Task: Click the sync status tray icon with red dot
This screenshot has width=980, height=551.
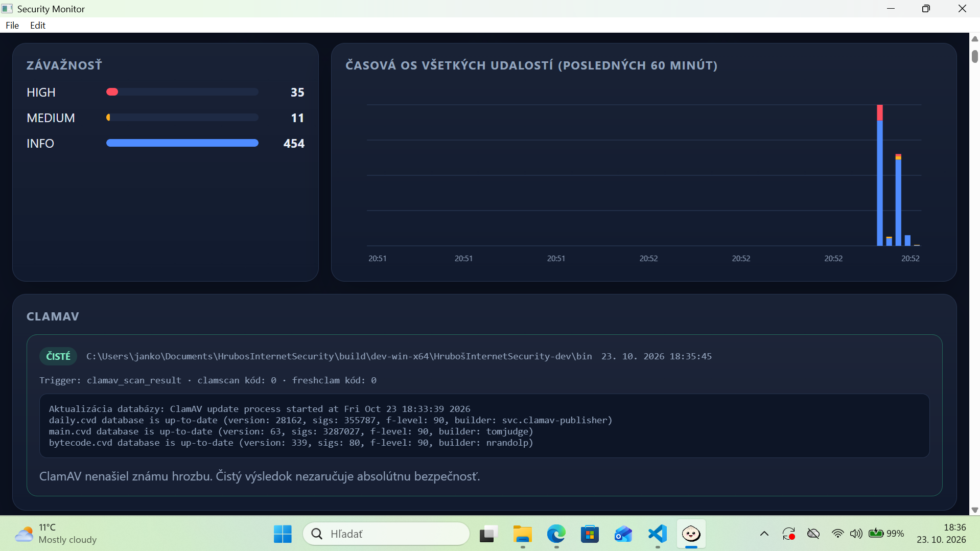Action: pos(789,534)
